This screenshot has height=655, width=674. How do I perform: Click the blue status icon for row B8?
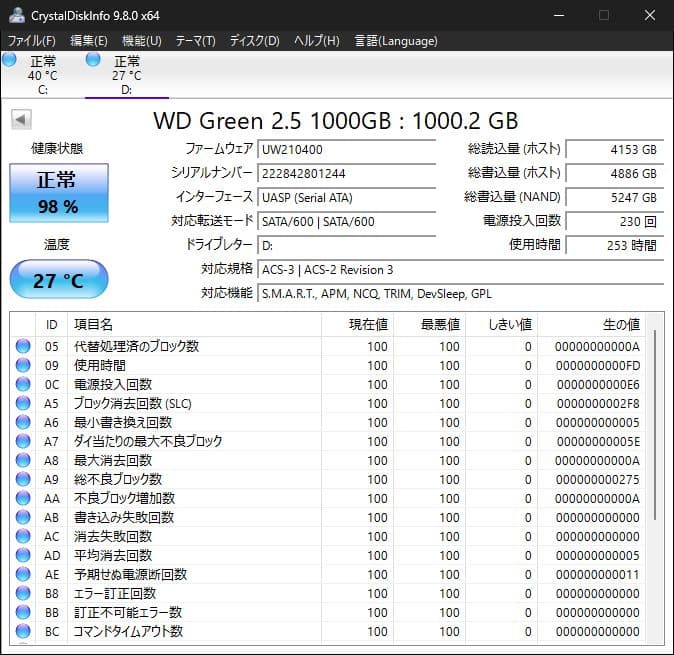pos(23,593)
